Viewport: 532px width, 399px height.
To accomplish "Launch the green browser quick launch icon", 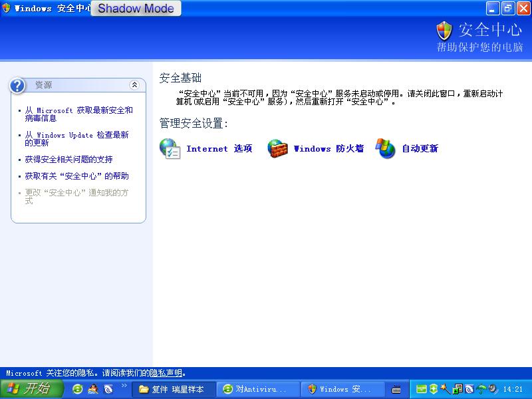I will 78,389.
